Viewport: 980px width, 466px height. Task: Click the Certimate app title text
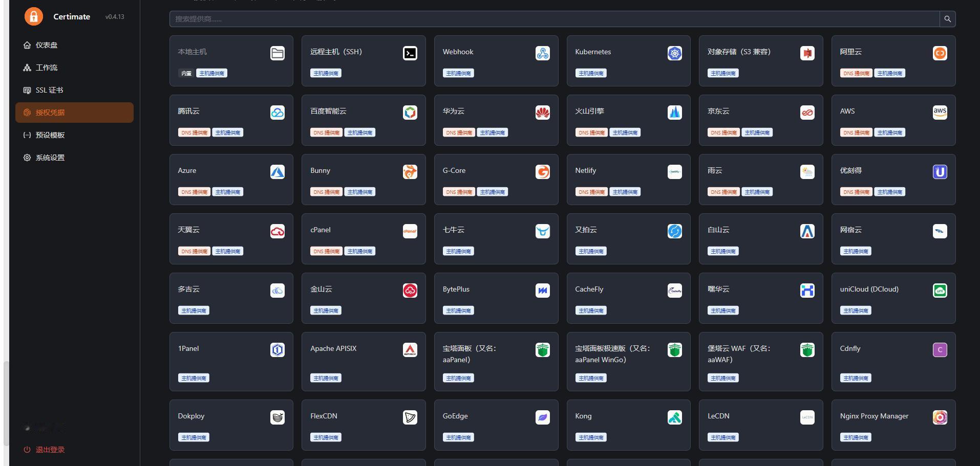[72, 16]
